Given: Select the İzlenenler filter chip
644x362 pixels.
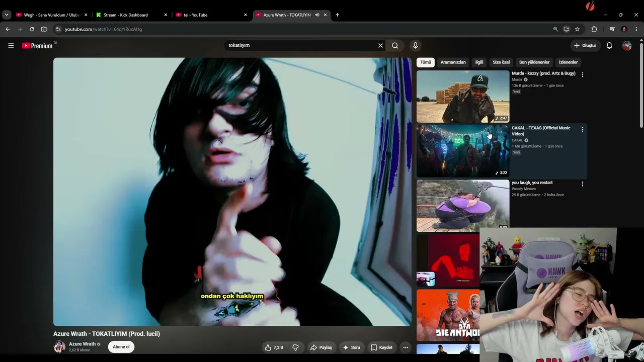Looking at the screenshot, I should pyautogui.click(x=568, y=62).
